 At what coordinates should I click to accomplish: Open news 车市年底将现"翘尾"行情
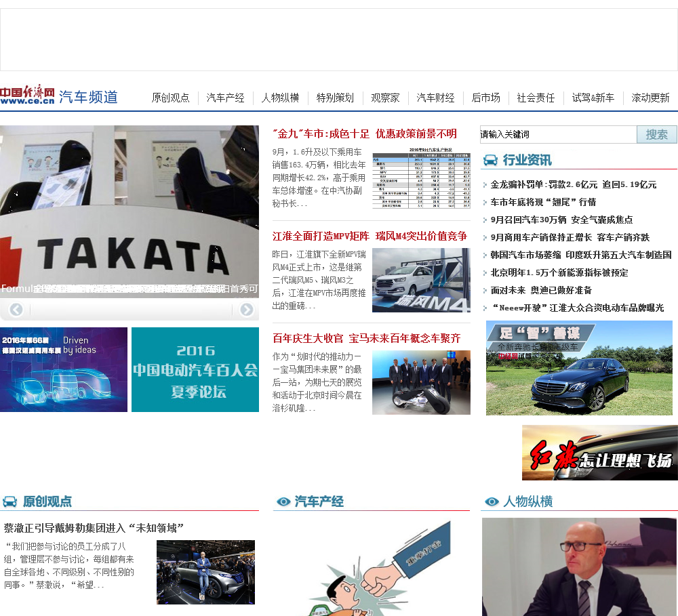[x=543, y=203]
